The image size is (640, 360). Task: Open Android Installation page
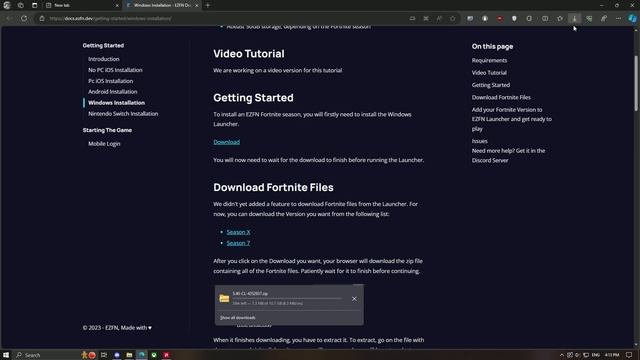click(x=113, y=92)
